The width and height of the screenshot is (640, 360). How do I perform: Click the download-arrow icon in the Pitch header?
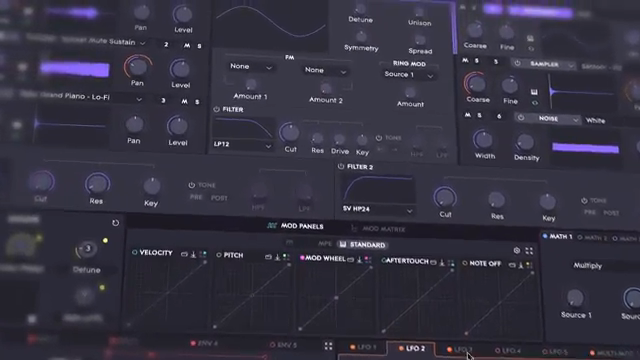[x=277, y=257]
